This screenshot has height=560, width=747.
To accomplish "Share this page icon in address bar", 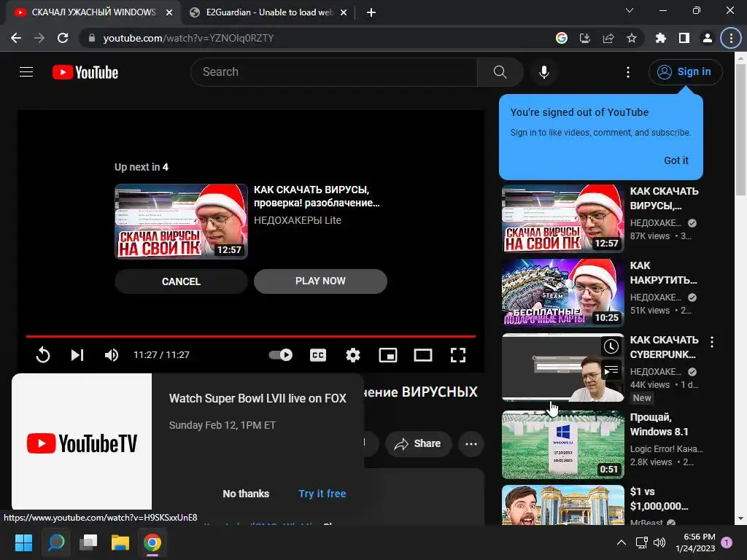I will tap(608, 38).
